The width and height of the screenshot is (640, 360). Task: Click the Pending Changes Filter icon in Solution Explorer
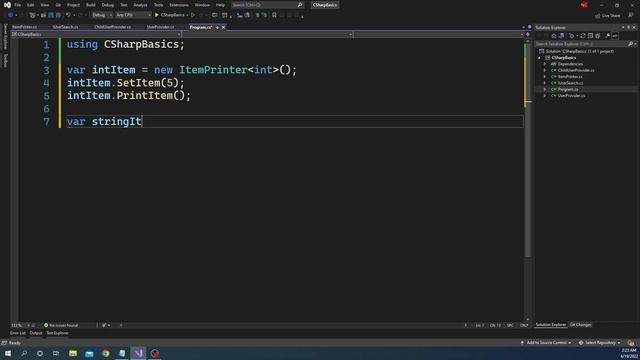pyautogui.click(x=572, y=36)
